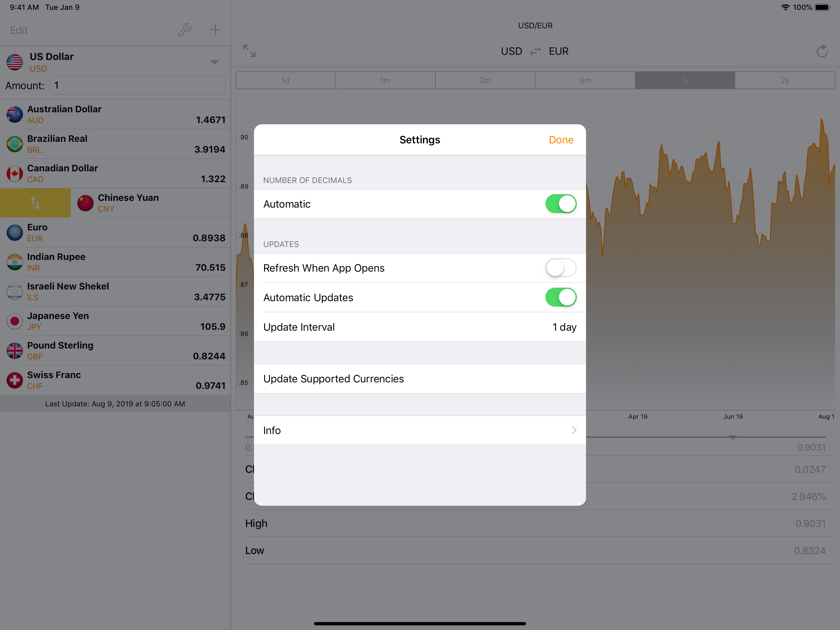Tap the Indian Rupee flag icon
The width and height of the screenshot is (840, 630).
[x=15, y=262]
